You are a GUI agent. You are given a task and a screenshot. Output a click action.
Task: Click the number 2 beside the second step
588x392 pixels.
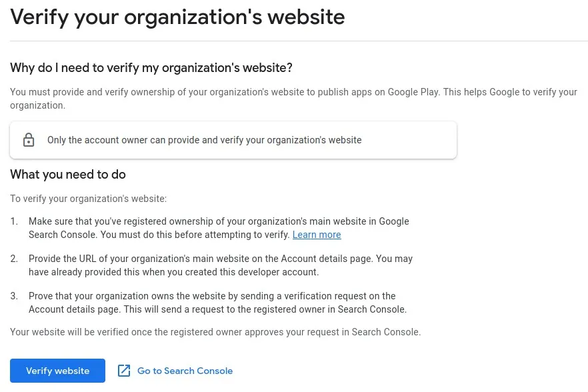tap(14, 259)
